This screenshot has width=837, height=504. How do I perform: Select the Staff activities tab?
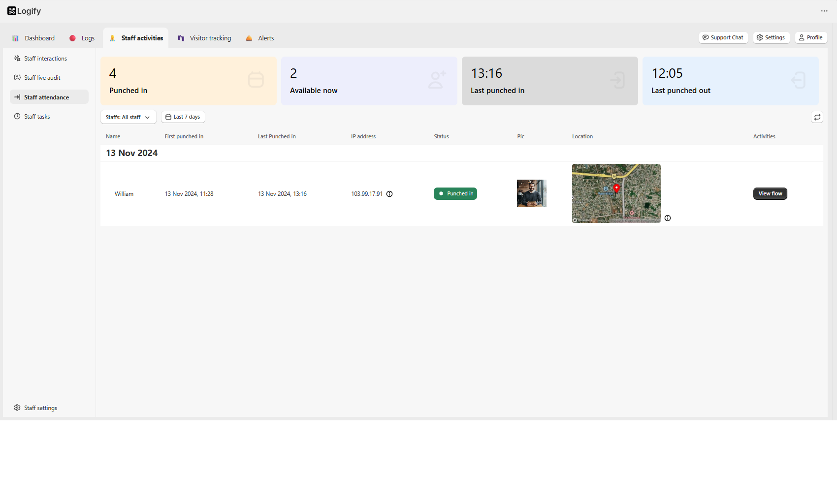point(136,38)
